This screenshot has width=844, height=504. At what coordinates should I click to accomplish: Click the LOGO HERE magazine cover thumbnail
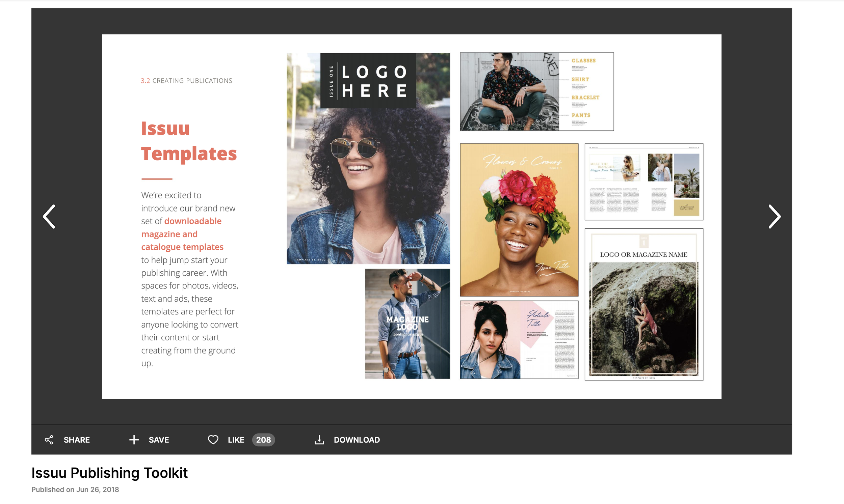point(368,158)
